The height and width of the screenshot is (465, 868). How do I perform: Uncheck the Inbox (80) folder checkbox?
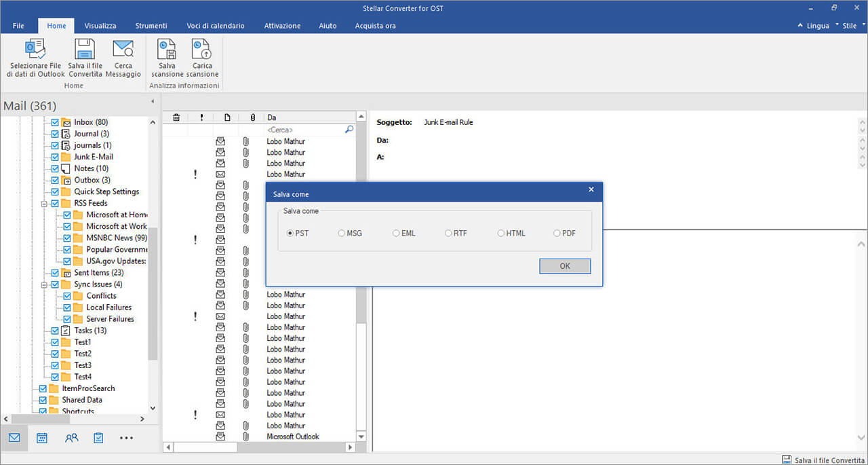tap(56, 122)
